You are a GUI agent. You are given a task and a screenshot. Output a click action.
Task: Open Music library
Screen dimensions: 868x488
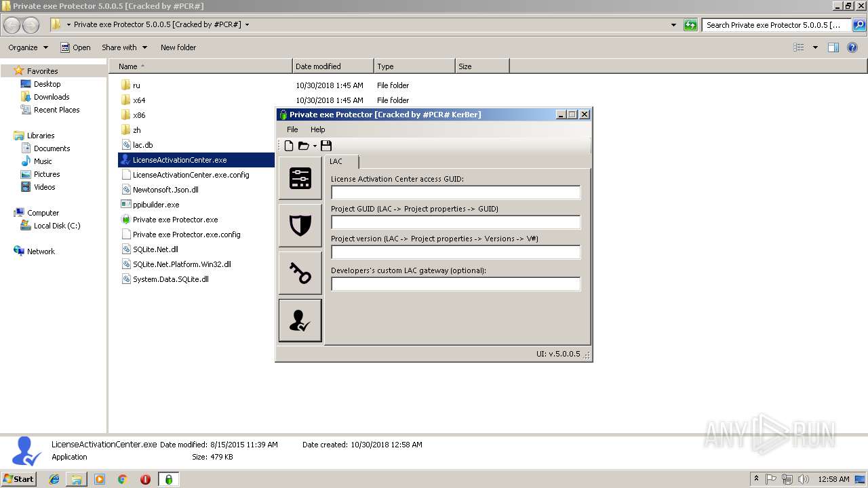coord(43,161)
